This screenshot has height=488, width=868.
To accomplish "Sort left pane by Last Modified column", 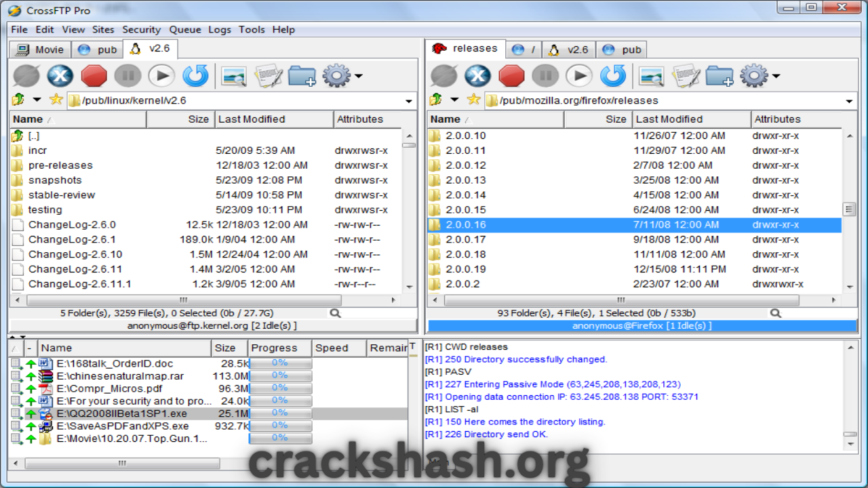I will click(274, 119).
